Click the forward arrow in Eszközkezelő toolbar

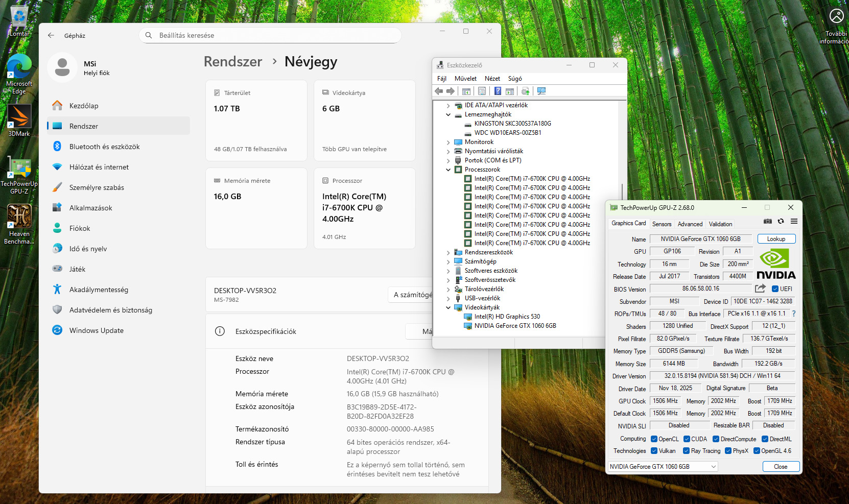click(451, 91)
